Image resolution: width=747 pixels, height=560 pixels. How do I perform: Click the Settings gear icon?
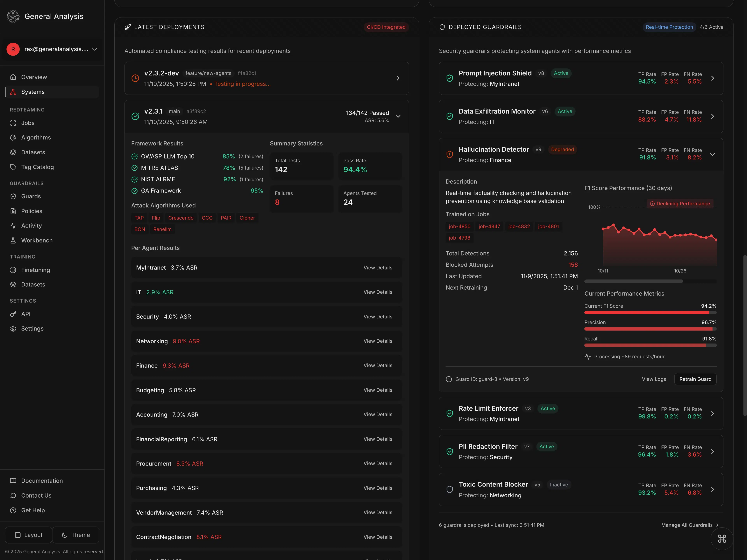pos(13,328)
